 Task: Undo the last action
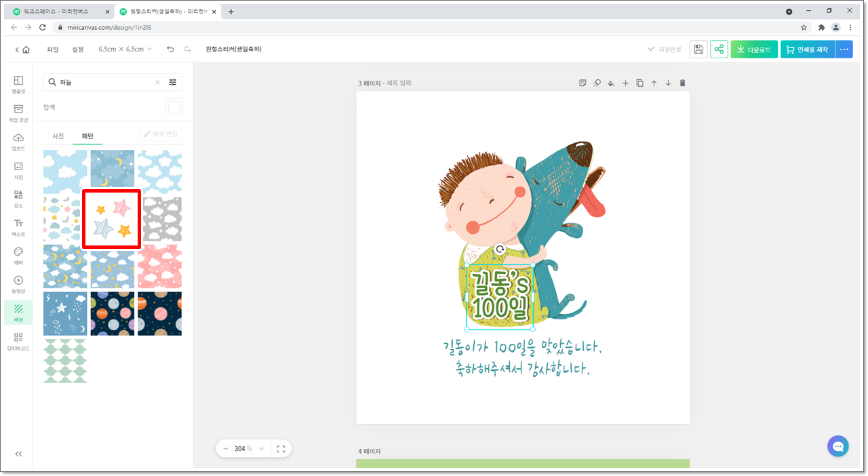coord(170,49)
